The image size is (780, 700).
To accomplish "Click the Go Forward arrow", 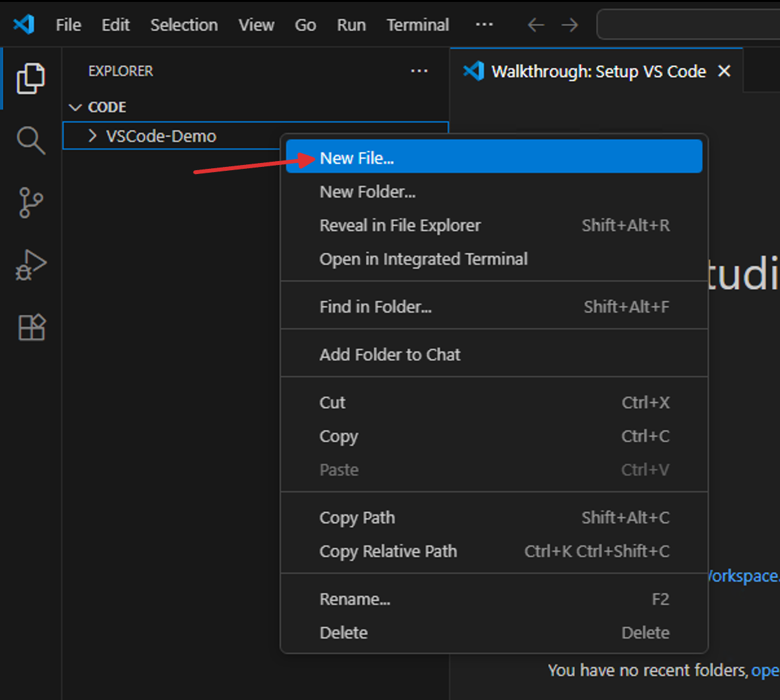I will 569,25.
